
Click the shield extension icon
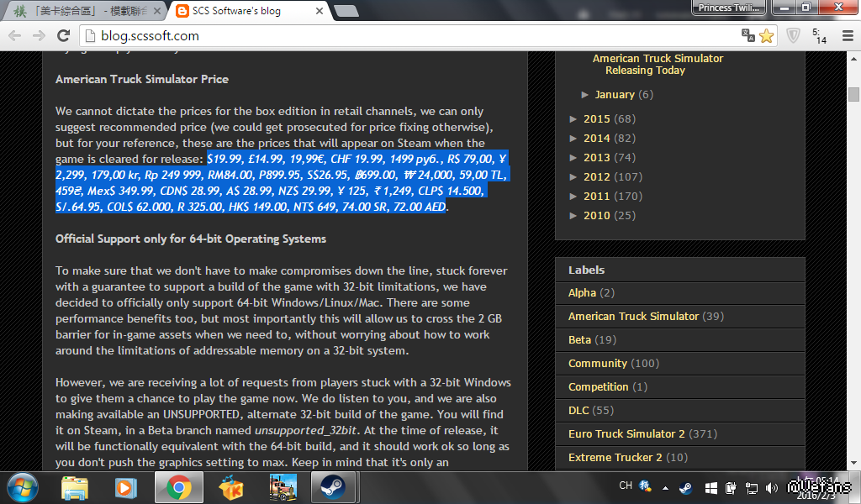pyautogui.click(x=793, y=35)
